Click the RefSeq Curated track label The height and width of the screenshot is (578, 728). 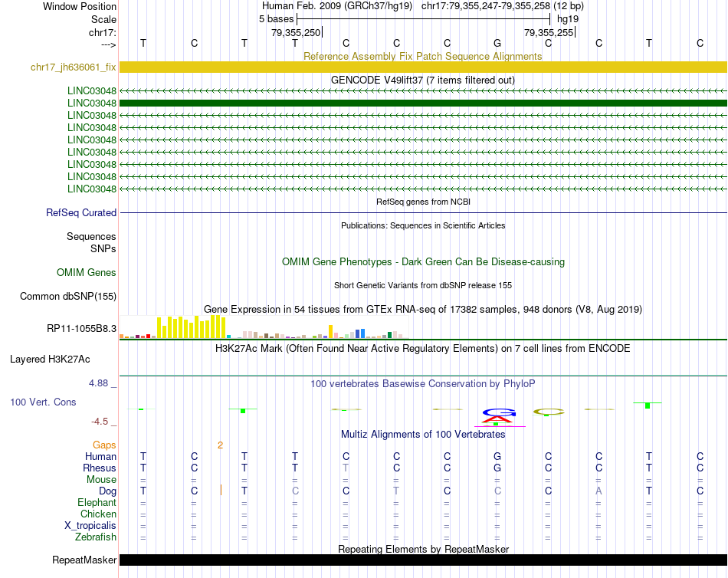point(80,212)
